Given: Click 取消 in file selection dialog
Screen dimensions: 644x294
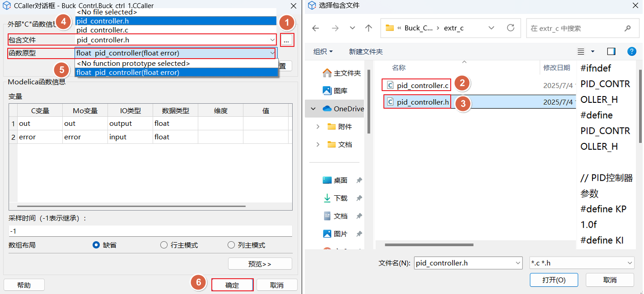Looking at the screenshot, I should [610, 280].
